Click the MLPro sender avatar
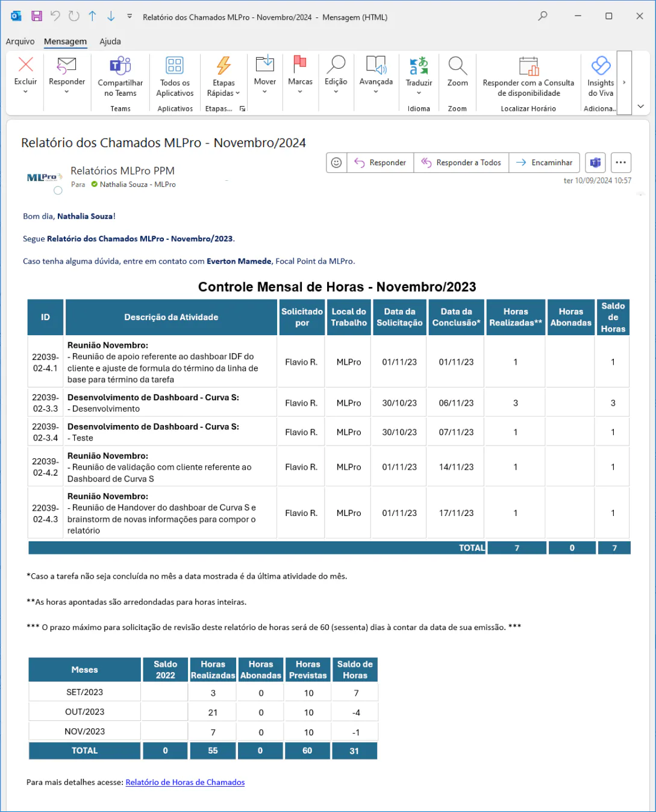 tap(45, 177)
